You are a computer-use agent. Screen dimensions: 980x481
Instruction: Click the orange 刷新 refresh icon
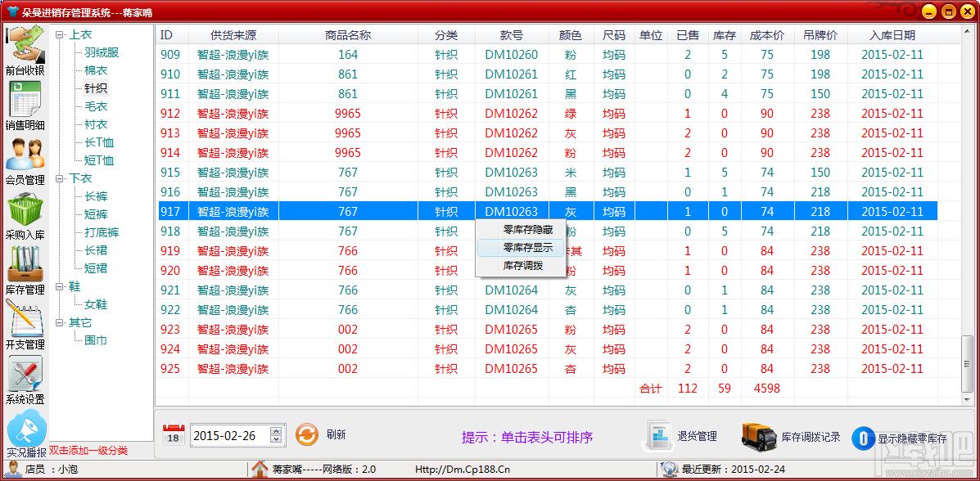tap(306, 435)
